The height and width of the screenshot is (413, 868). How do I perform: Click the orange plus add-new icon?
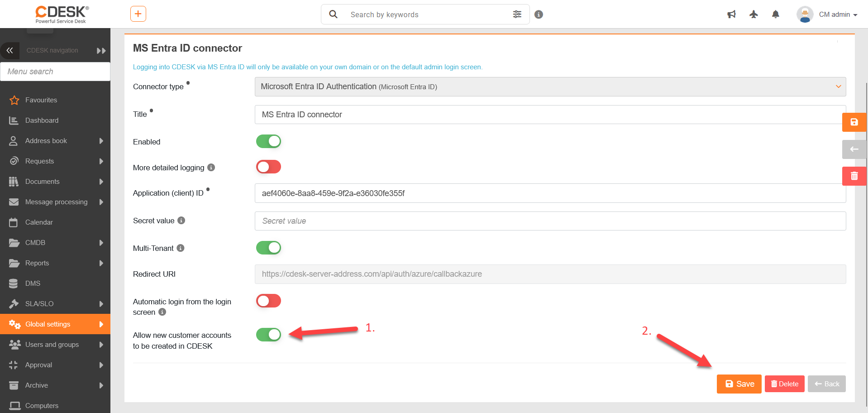138,14
